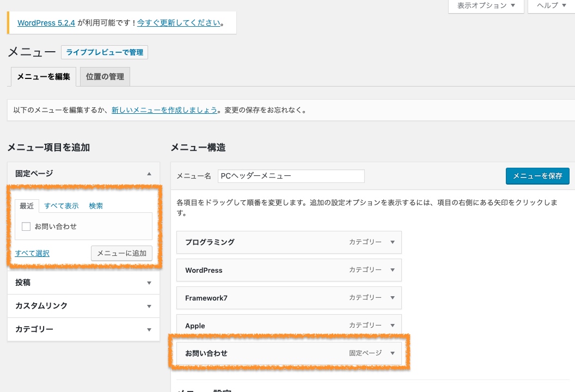Expand the 投稿 panel

point(149,283)
